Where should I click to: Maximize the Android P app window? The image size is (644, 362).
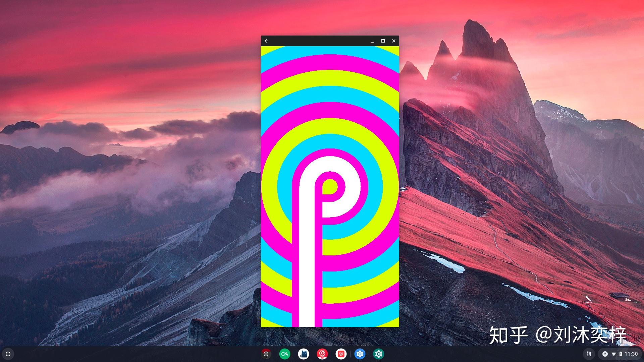(x=383, y=41)
